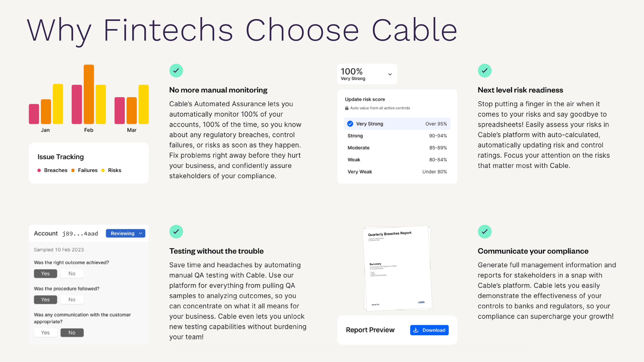Image resolution: width=644 pixels, height=362 pixels.
Task: Click the Report Preview label
Action: tap(370, 330)
